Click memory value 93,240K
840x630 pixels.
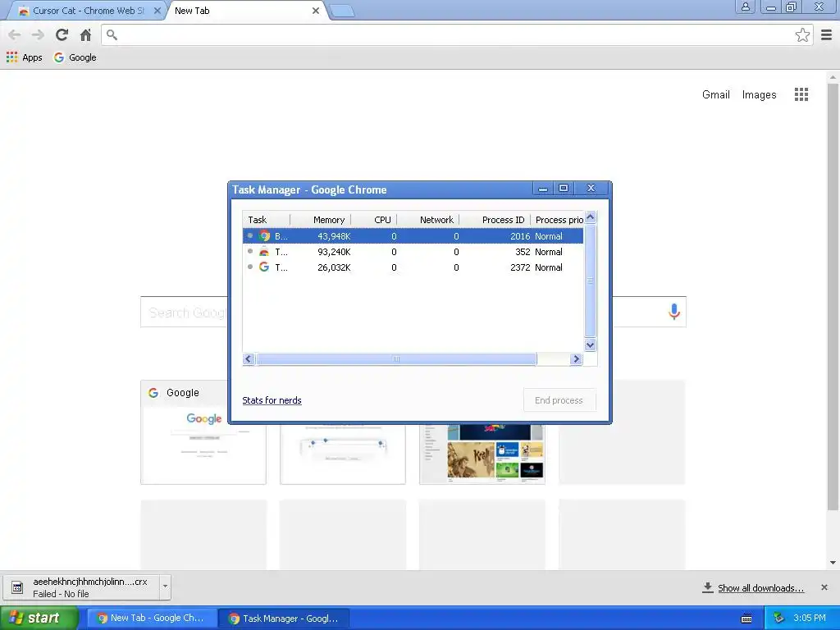tap(334, 252)
